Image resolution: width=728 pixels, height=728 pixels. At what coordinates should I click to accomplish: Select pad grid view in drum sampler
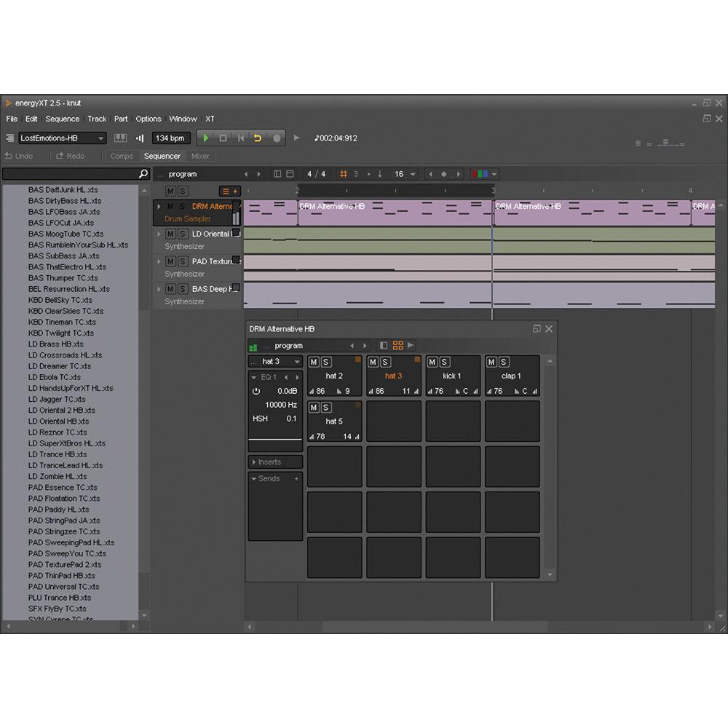[397, 346]
